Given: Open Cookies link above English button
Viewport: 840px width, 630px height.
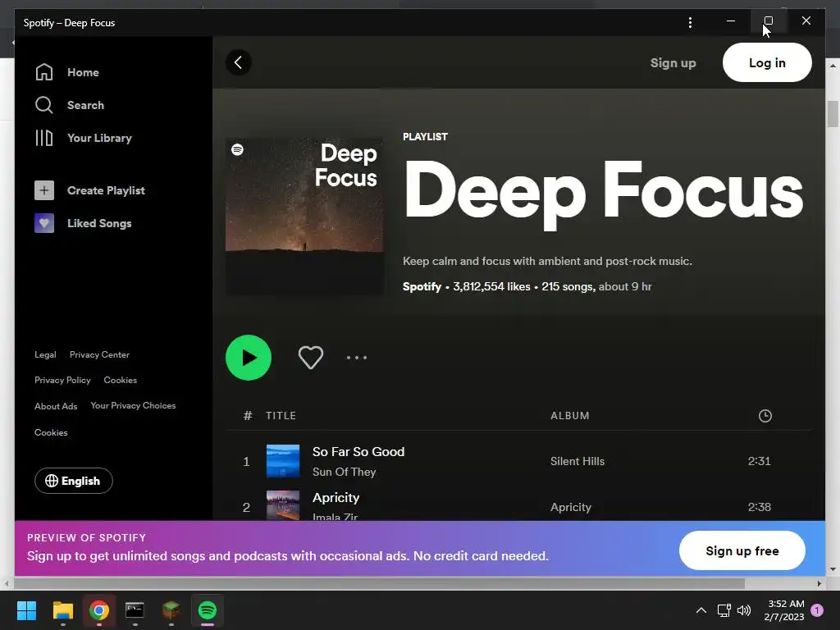Looking at the screenshot, I should [x=51, y=432].
